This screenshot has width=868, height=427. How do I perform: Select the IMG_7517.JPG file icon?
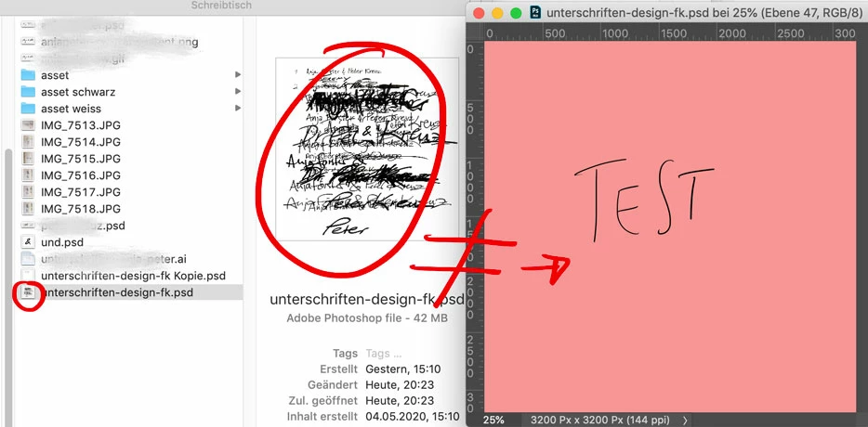(x=28, y=192)
